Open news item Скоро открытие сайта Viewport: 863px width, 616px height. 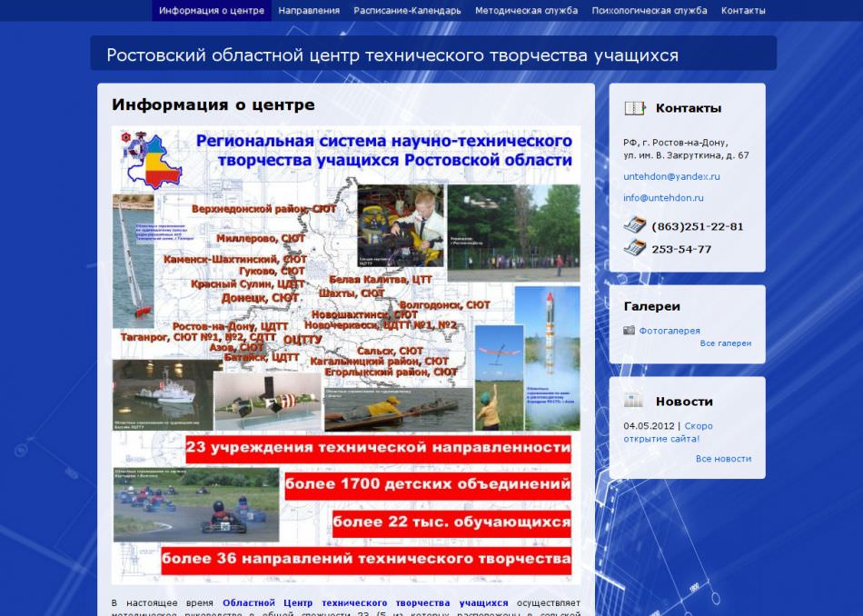point(669,432)
